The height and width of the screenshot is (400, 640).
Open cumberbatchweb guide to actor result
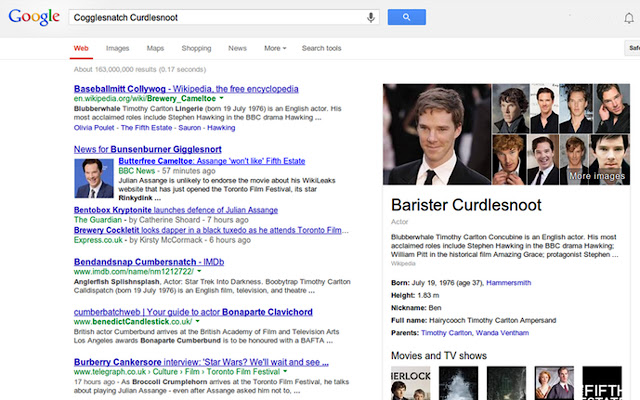[193, 312]
